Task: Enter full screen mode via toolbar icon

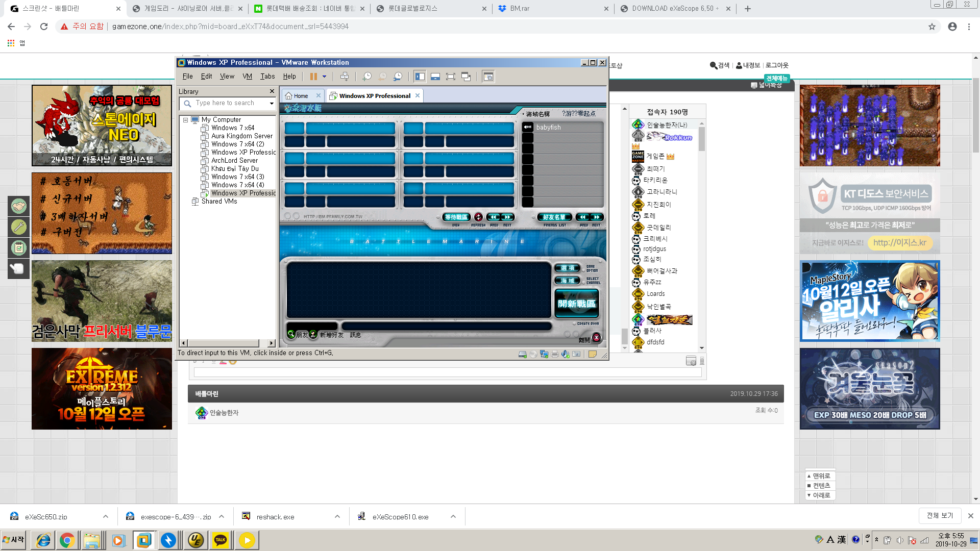Action: [x=450, y=77]
